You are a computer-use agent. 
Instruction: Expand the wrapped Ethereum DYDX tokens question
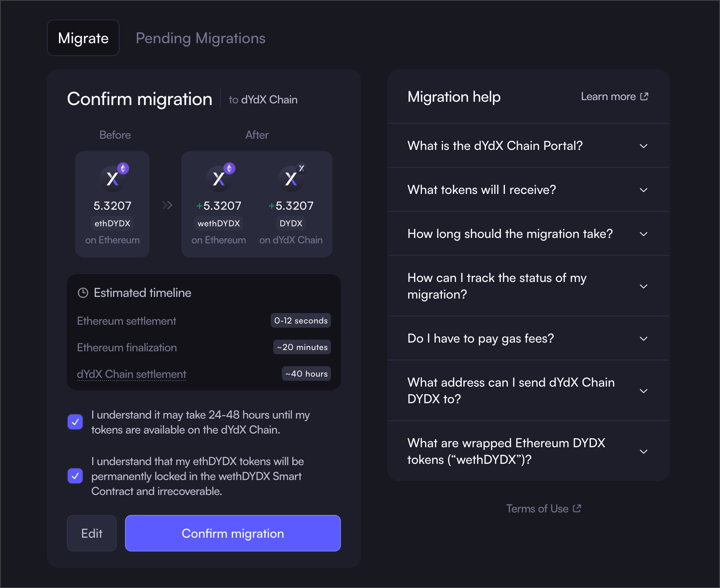pos(643,451)
